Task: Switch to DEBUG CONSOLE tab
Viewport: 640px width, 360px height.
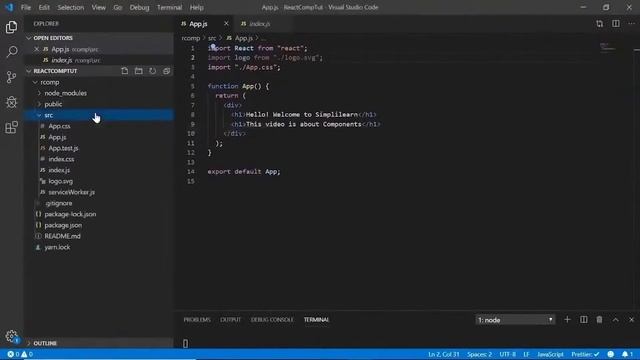Action: point(272,320)
